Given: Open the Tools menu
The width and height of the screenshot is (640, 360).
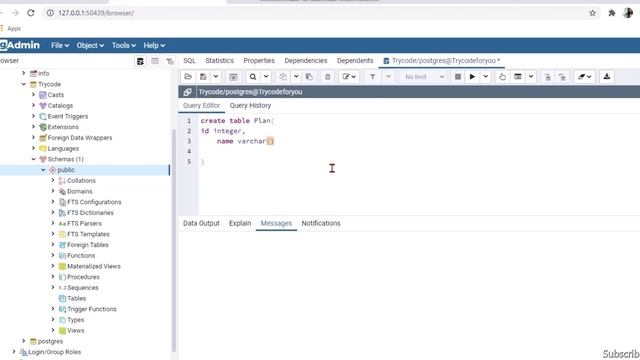Looking at the screenshot, I should [124, 45].
